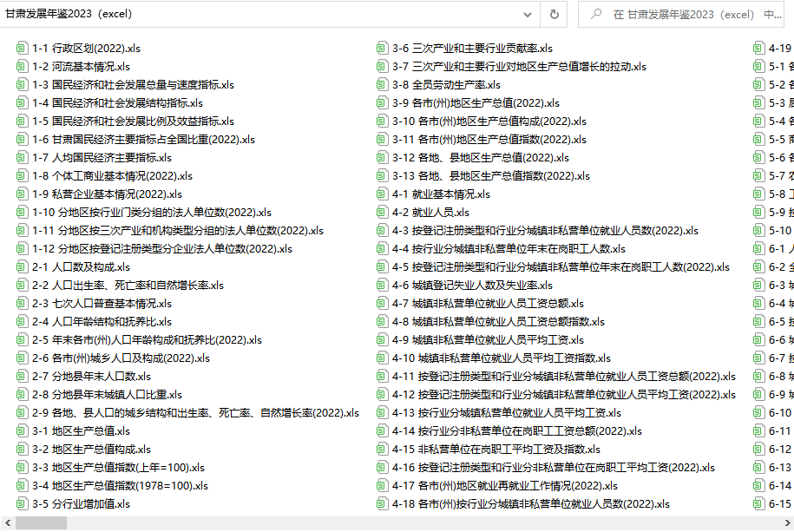Select 2-8 分地县年末城镇人口比重.xls
The width and height of the screenshot is (794, 532).
click(108, 395)
